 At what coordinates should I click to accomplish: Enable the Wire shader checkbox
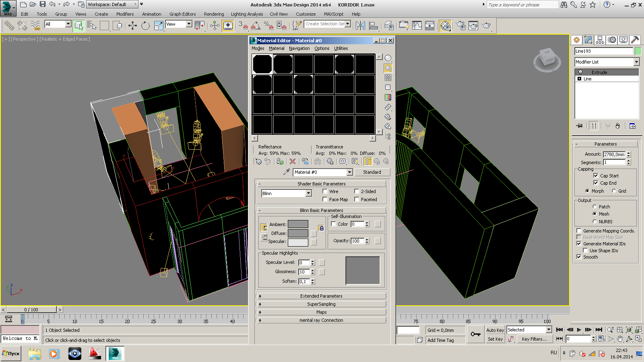pos(325,191)
